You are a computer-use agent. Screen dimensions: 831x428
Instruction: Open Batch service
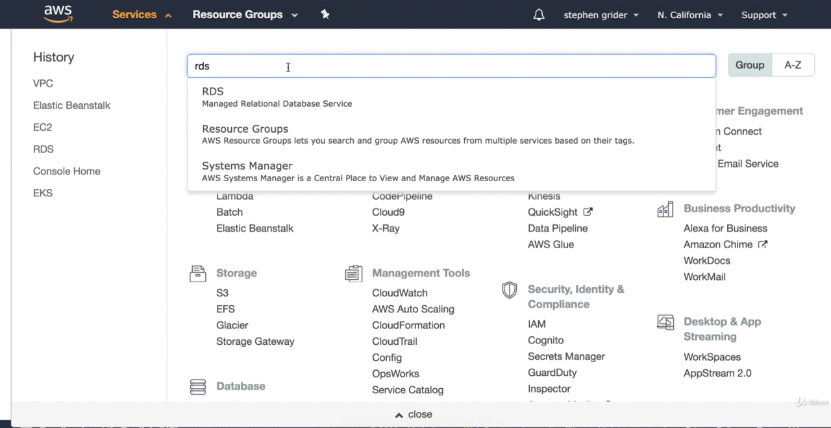[x=229, y=212]
